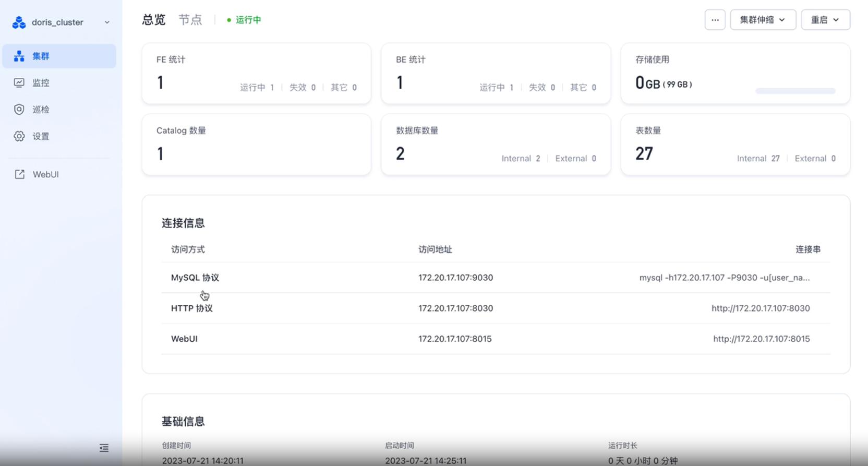This screenshot has height=466, width=868.
Task: Click the 监控 monitoring chart icon
Action: click(19, 82)
